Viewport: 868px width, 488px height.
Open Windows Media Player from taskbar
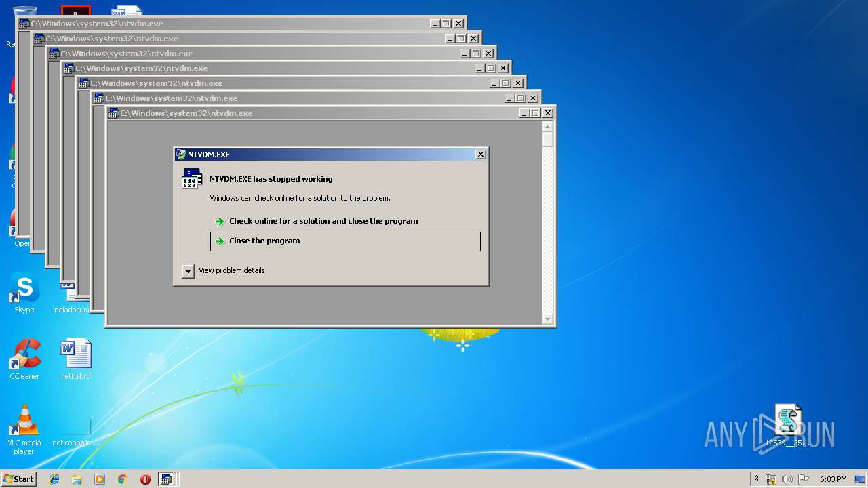coord(100,479)
